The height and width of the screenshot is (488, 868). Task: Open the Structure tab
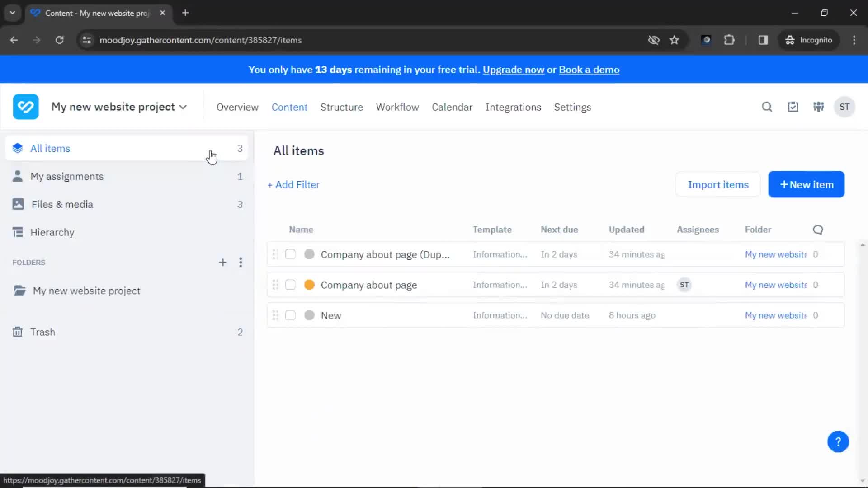(x=341, y=107)
